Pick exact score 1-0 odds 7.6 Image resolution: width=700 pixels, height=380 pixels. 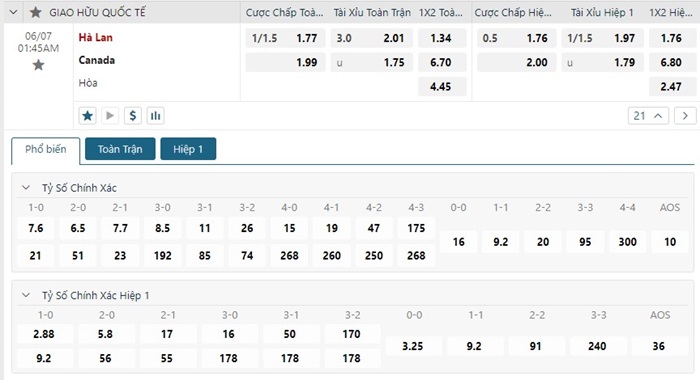tap(36, 228)
